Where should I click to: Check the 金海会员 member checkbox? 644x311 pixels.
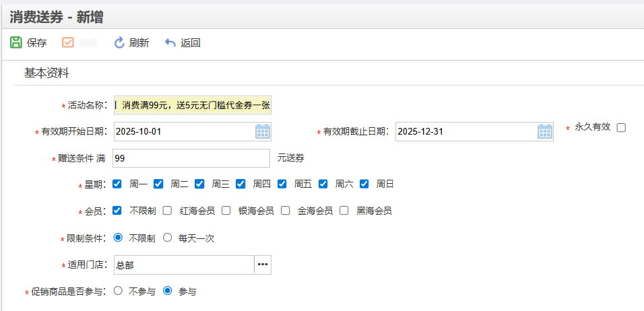(x=285, y=211)
